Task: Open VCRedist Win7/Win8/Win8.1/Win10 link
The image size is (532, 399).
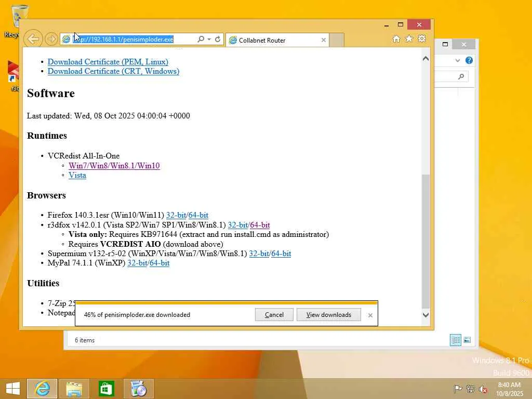Action: coord(114,166)
